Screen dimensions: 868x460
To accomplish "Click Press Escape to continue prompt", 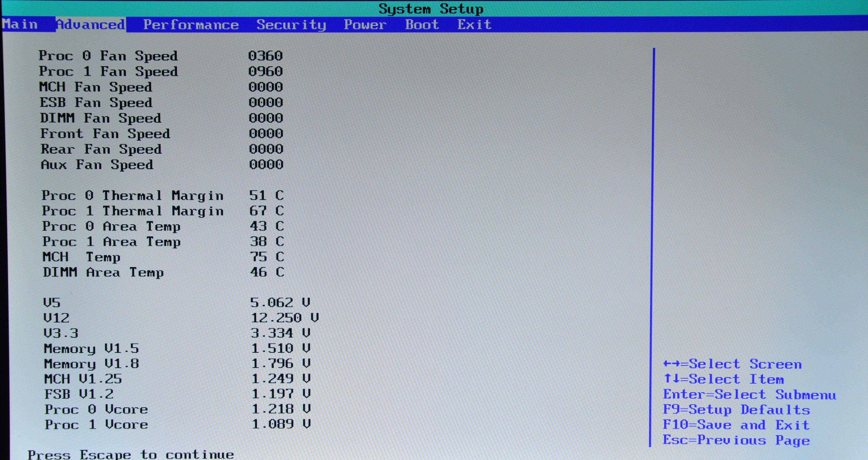I will 131,455.
